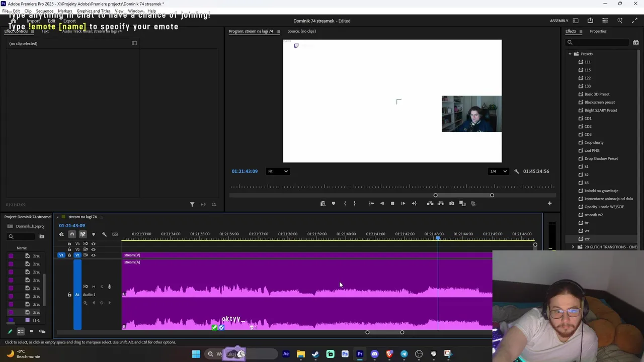
Task: Step back one frame
Action: pyautogui.click(x=382, y=204)
